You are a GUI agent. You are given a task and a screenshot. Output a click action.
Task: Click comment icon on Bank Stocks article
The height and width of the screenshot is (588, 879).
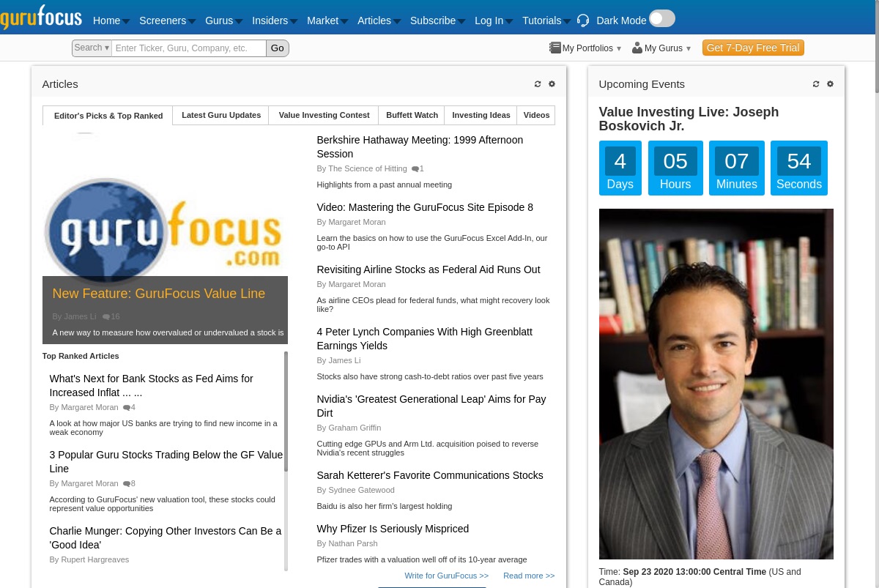(x=127, y=408)
